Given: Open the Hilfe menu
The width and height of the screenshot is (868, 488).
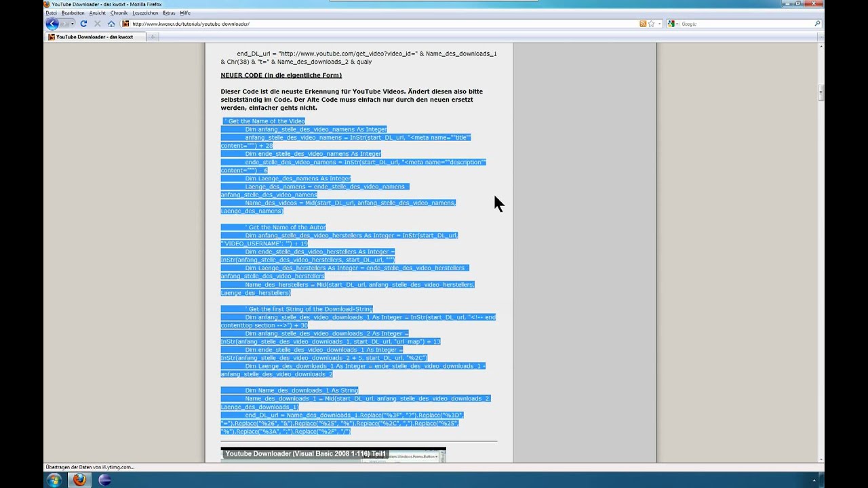Looking at the screenshot, I should coord(185,13).
